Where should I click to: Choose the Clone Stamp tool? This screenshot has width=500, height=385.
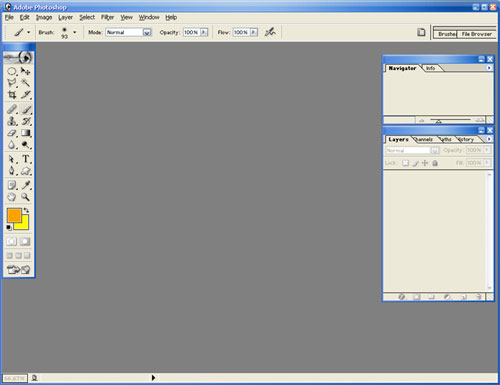[x=12, y=121]
